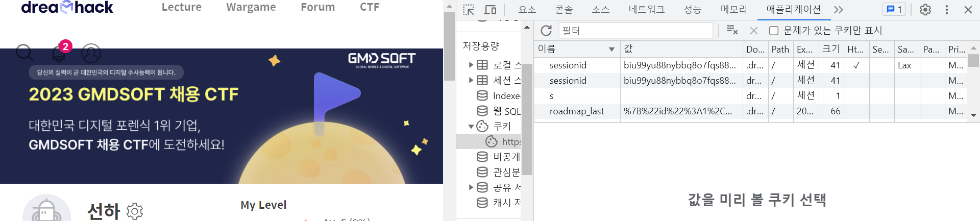Screen dimensions: 980x221
Task: Switch to the 콘솔 DevTools tab
Action: [564, 10]
